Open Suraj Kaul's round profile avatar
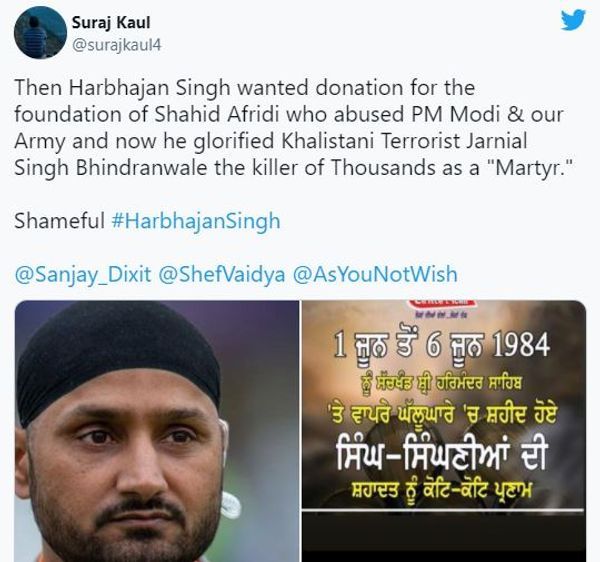Screen dimensions: 600x562 coord(40,33)
